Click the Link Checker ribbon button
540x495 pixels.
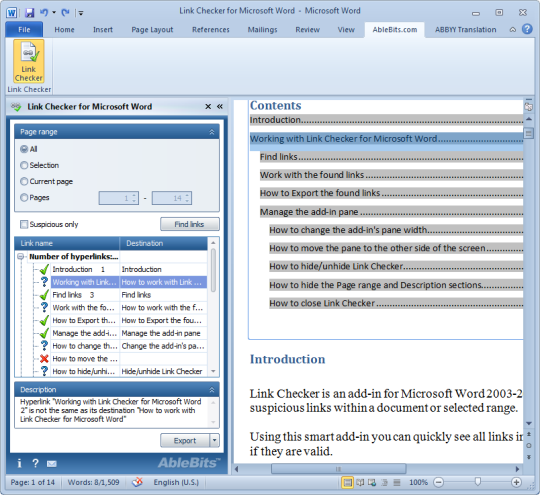point(29,61)
